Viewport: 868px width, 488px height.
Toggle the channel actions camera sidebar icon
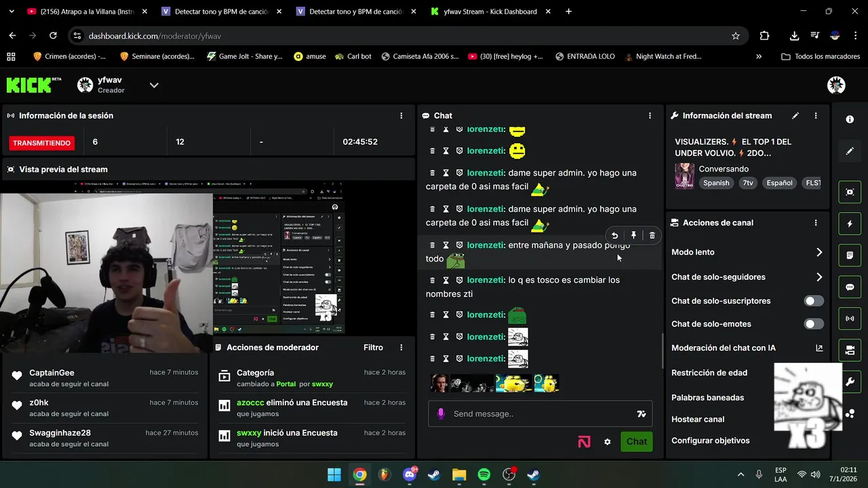click(850, 350)
